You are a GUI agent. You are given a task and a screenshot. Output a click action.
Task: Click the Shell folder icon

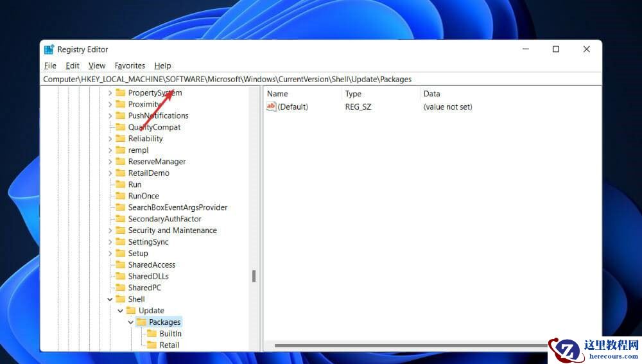pyautogui.click(x=121, y=299)
